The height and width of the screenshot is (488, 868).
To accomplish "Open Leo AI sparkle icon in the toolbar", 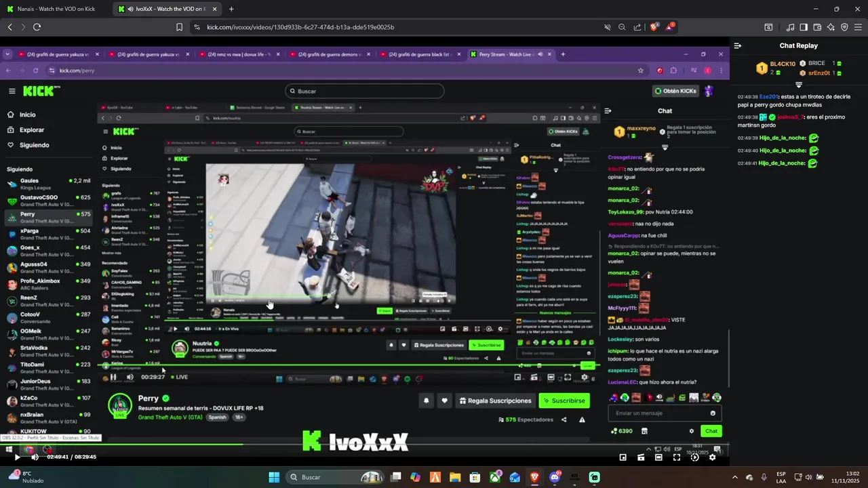I will click(831, 27).
